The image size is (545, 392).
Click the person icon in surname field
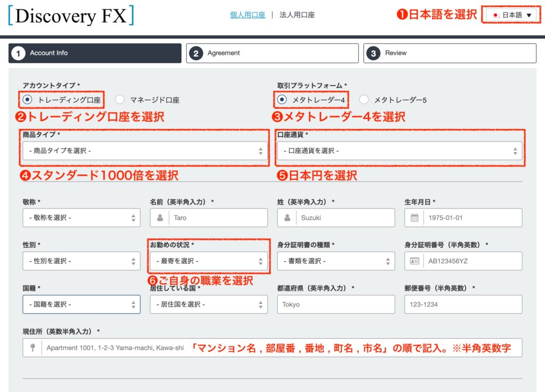287,218
